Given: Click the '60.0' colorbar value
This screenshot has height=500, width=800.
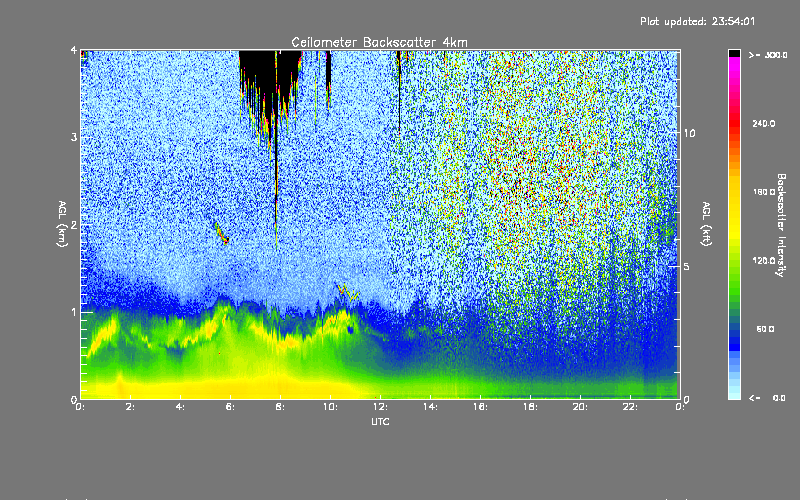Looking at the screenshot, I should pyautogui.click(x=765, y=329).
